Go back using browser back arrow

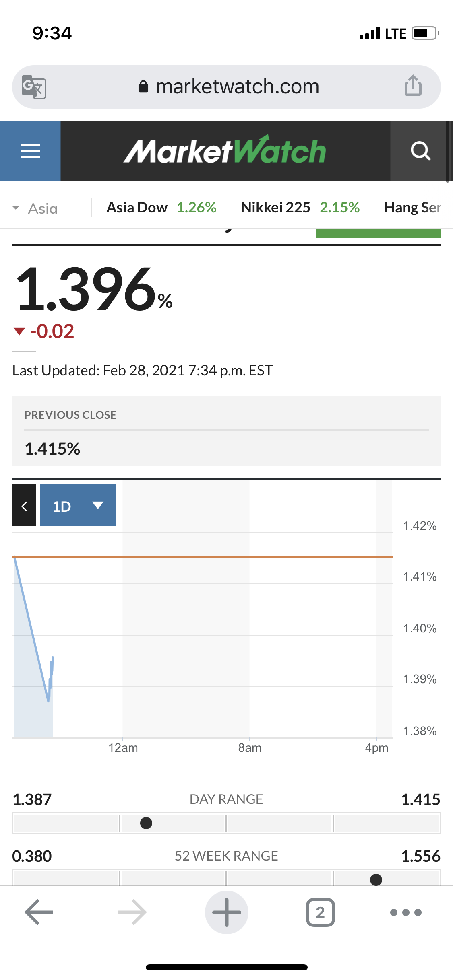pos(39,912)
